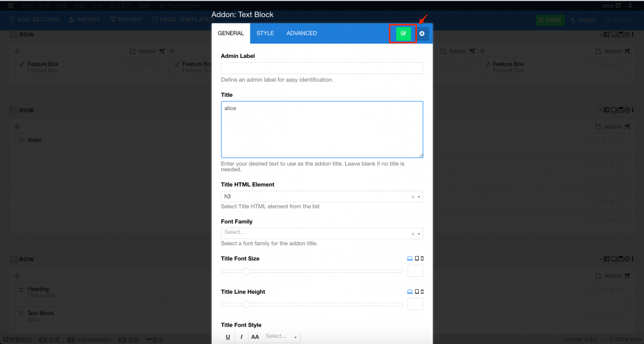This screenshot has height=344, width=644.
Task: Toggle uppercase AA in Title Font Style
Action: (x=255, y=337)
